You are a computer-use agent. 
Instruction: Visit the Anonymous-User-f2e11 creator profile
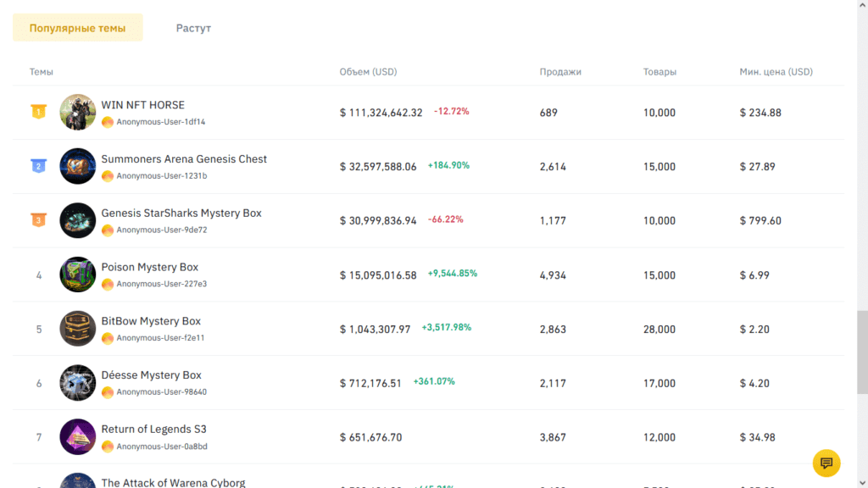point(160,338)
